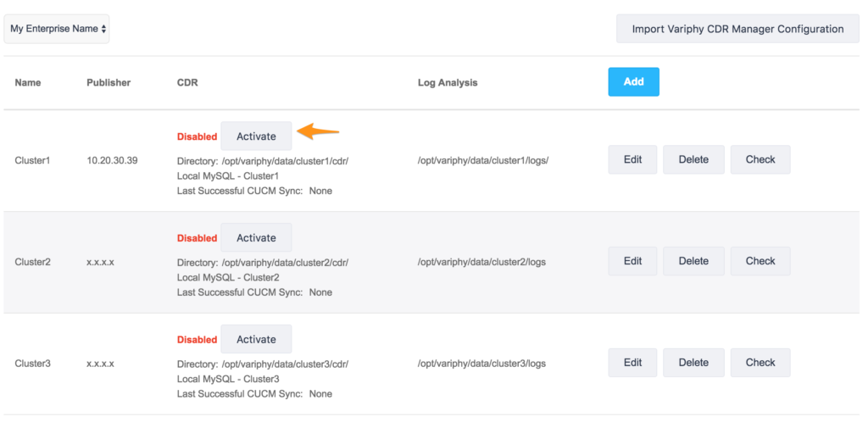Click the blue Add button
The height and width of the screenshot is (439, 868).
click(x=633, y=82)
